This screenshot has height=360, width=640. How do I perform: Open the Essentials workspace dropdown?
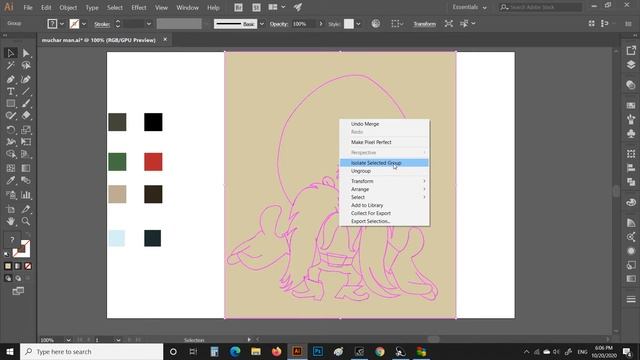[x=469, y=7]
